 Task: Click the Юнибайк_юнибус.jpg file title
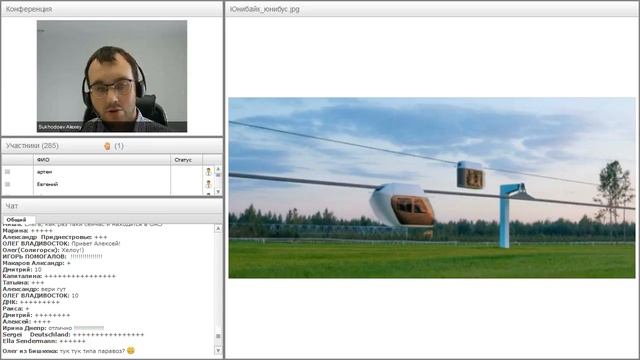pos(264,9)
